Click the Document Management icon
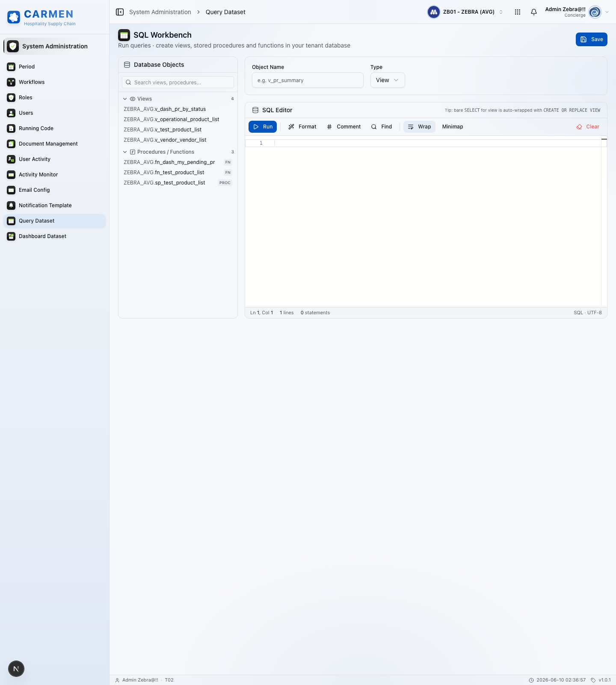 tap(11, 144)
